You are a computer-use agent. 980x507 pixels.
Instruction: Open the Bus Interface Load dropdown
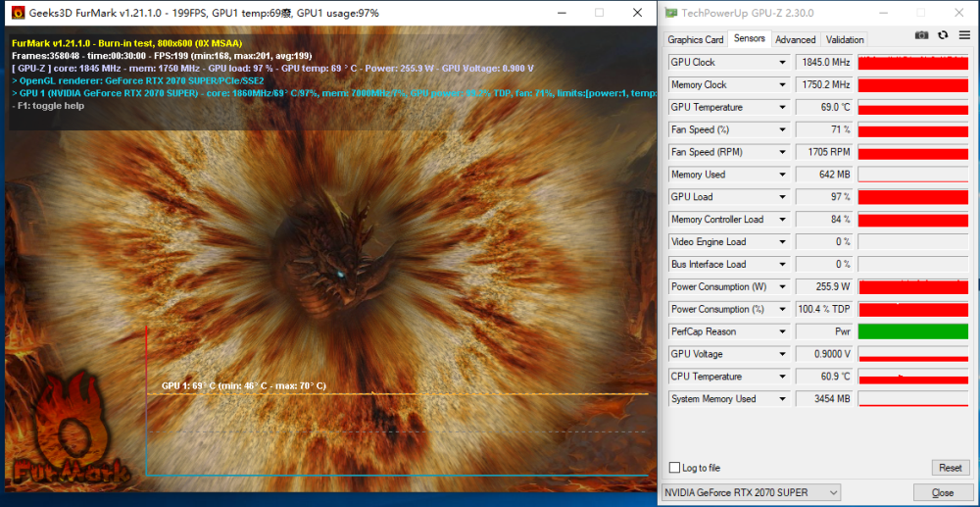pos(782,265)
